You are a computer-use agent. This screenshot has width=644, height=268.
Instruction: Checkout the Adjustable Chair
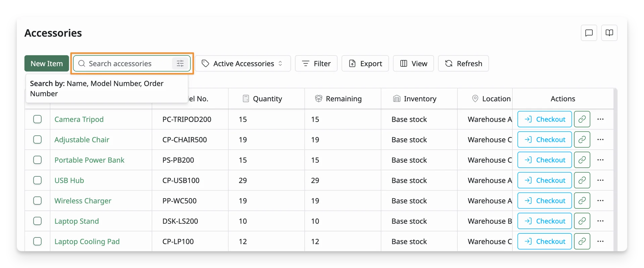(x=545, y=140)
